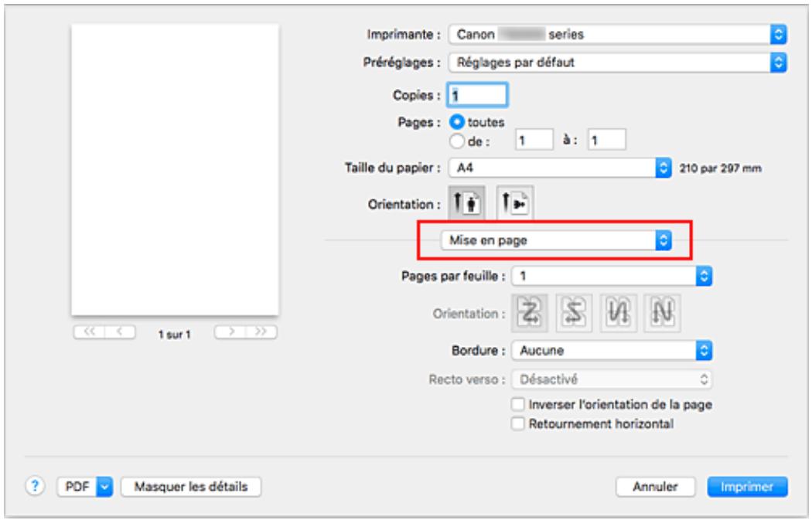Open the Bordure dropdown

click(x=612, y=350)
